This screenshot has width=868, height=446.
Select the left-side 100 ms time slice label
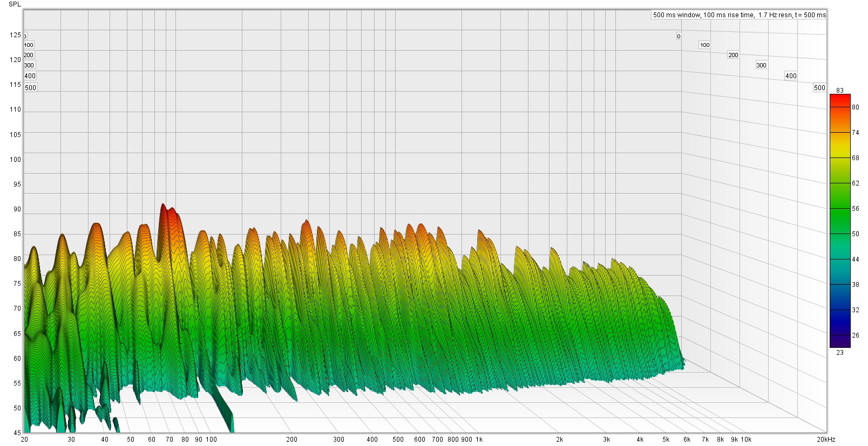[29, 45]
